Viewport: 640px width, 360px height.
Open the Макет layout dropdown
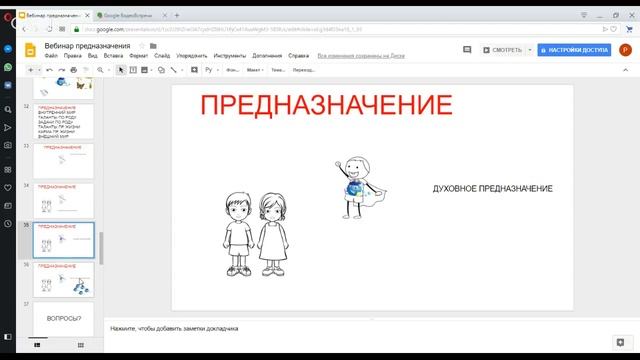click(x=255, y=70)
